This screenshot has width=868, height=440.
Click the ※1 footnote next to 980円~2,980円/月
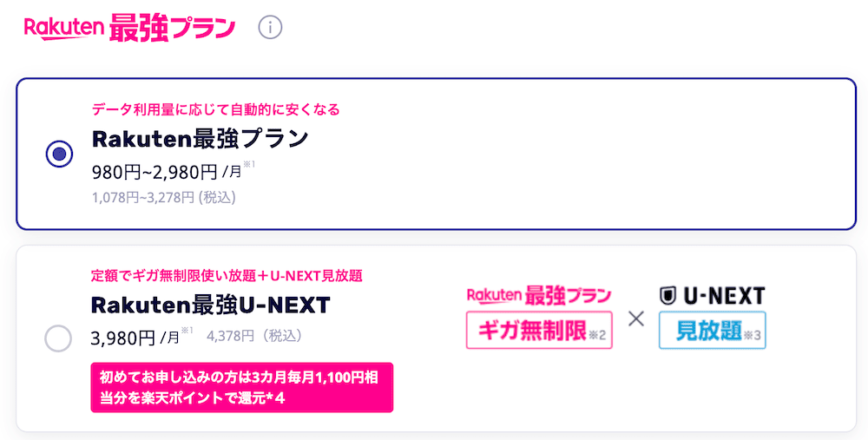pyautogui.click(x=249, y=163)
